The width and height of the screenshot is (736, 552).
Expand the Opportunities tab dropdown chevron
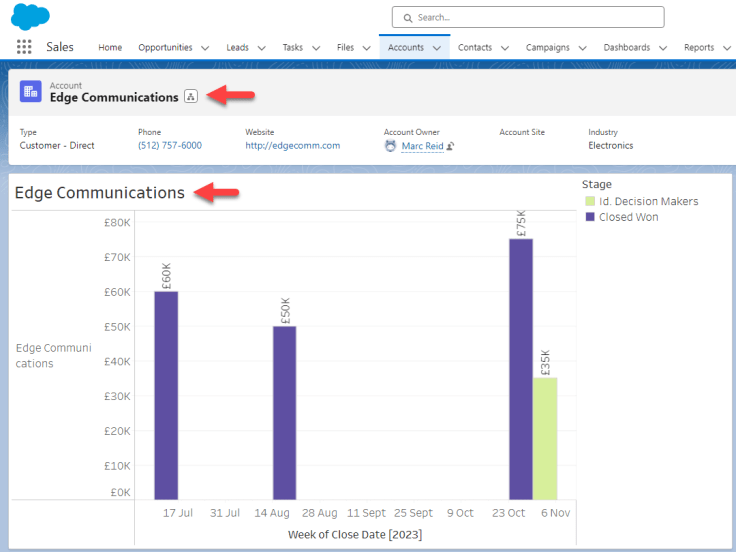pyautogui.click(x=205, y=48)
